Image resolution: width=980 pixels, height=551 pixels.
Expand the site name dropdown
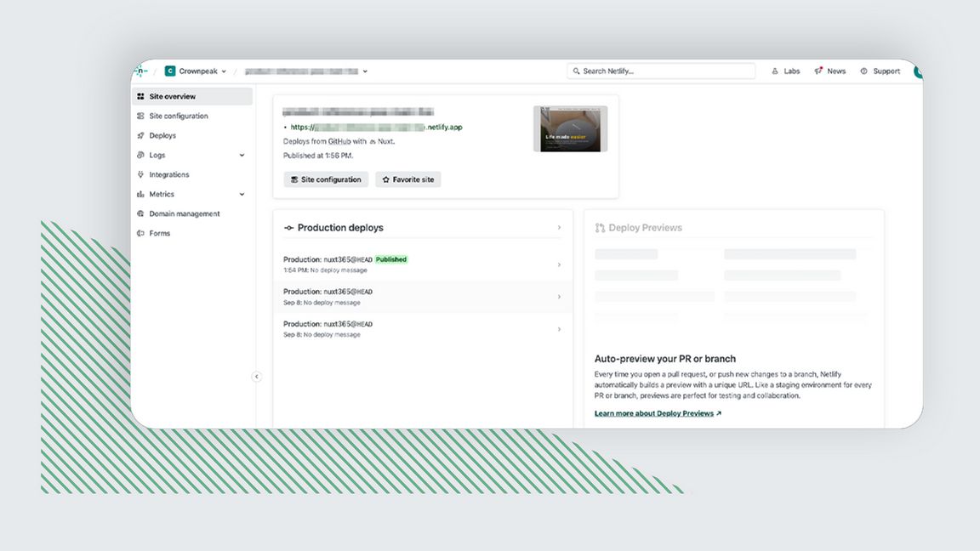click(365, 71)
